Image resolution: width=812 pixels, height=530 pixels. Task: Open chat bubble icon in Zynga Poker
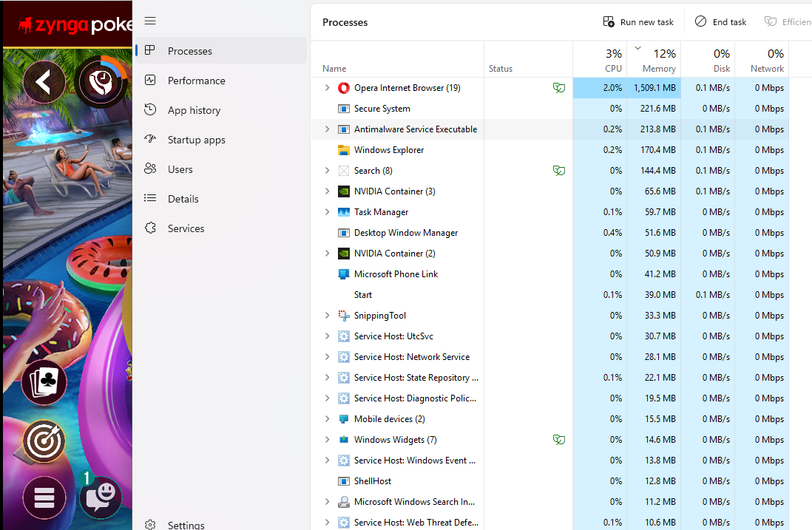[x=101, y=497]
